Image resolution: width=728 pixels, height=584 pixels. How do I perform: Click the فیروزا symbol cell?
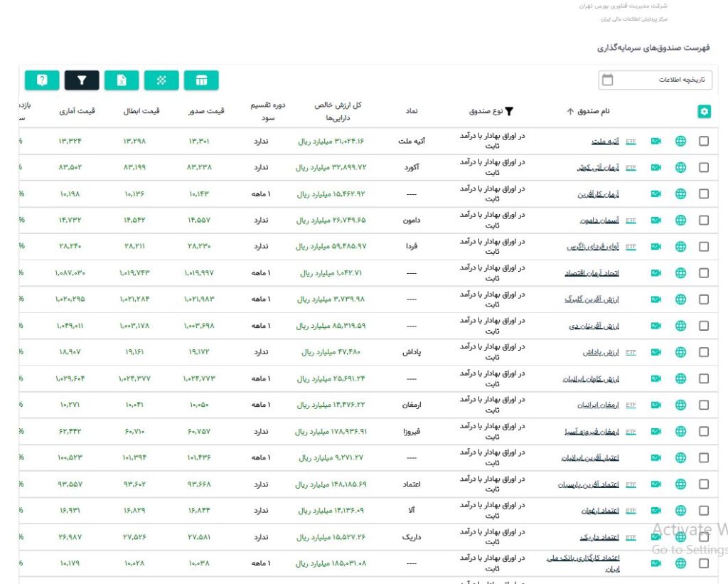point(412,432)
